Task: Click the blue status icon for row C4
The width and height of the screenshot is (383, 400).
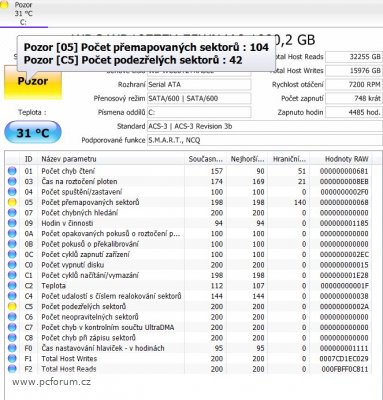Action: coord(12,296)
